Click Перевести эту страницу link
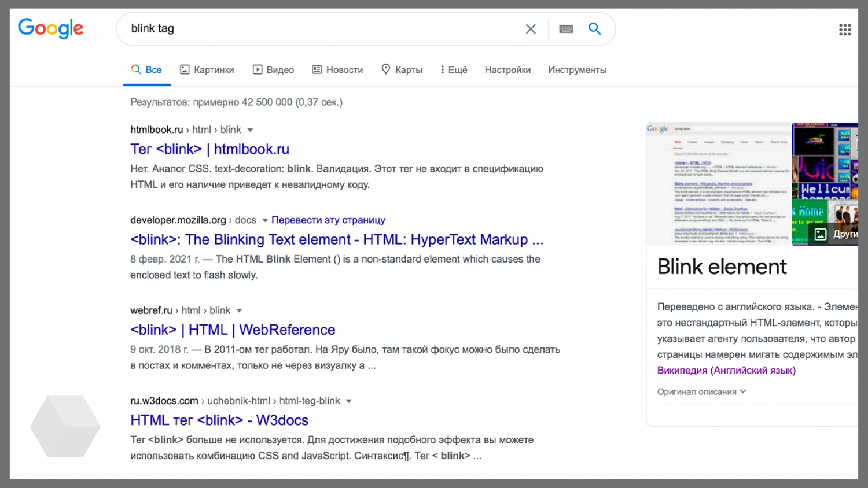The image size is (868, 488). (328, 220)
